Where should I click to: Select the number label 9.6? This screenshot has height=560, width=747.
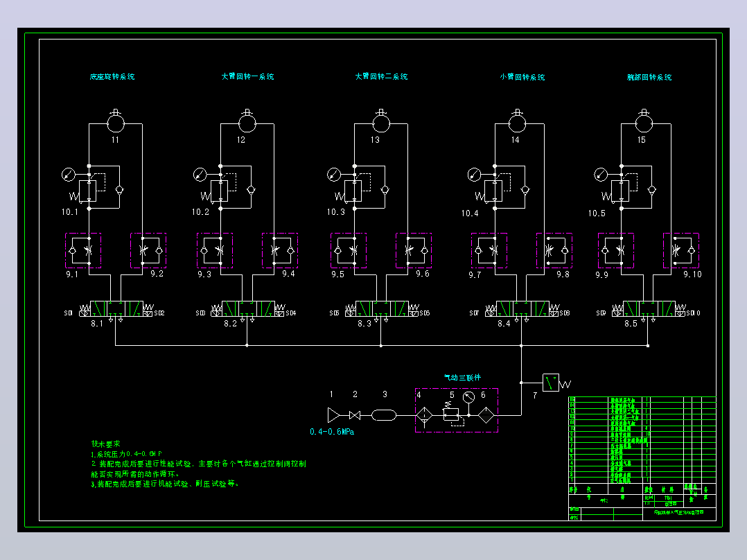[423, 274]
